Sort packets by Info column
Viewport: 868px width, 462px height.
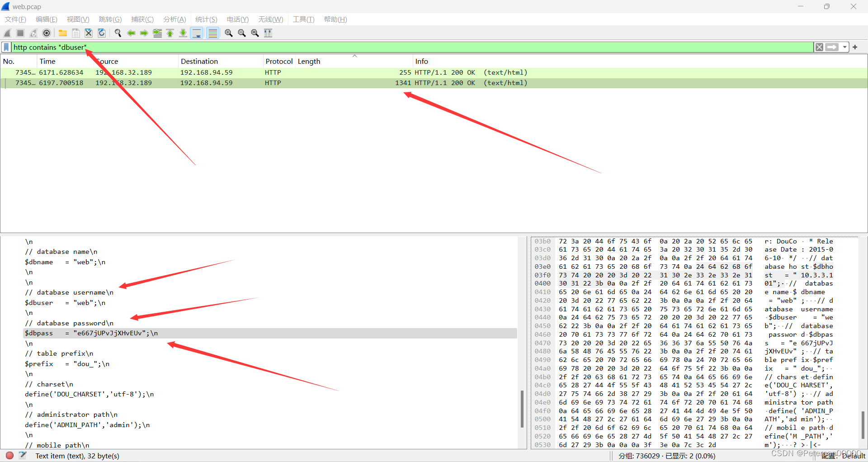(x=640, y=61)
